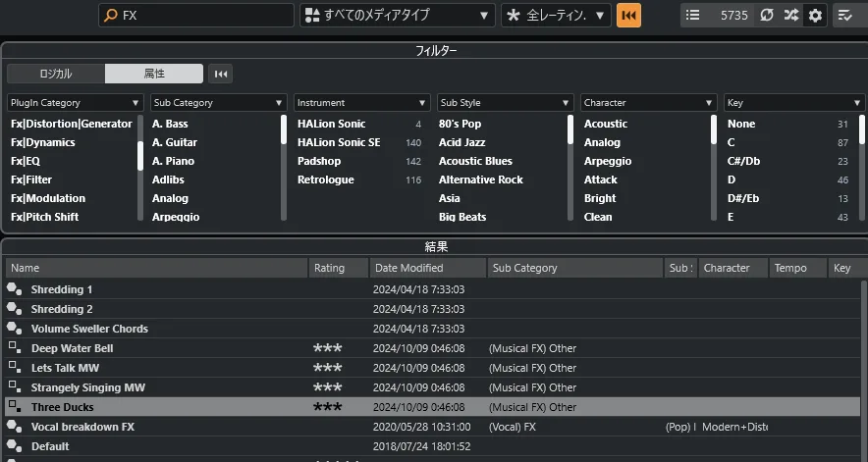Click the refresh results icon
This screenshot has width=868, height=462.
pyautogui.click(x=767, y=16)
